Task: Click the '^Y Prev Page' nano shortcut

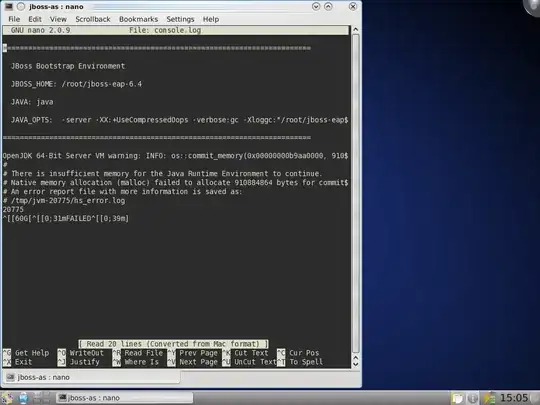Action: [x=193, y=353]
